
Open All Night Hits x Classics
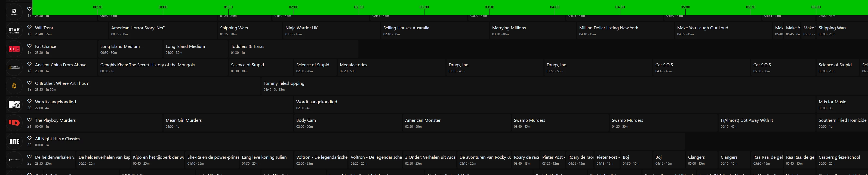point(359,142)
